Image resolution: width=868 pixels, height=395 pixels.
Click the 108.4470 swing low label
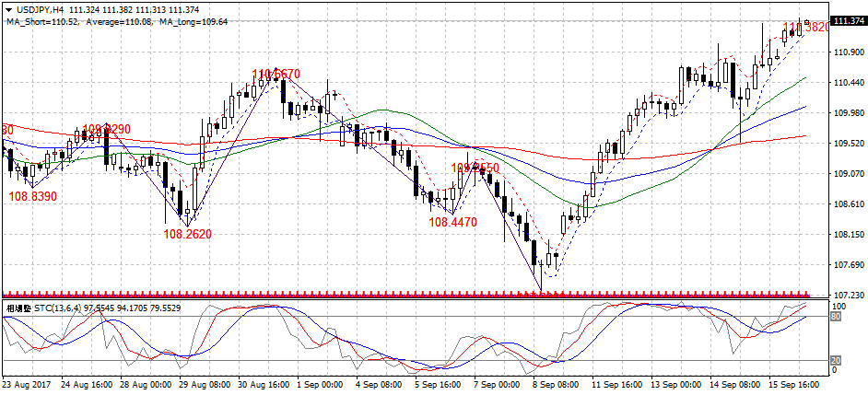[x=452, y=223]
